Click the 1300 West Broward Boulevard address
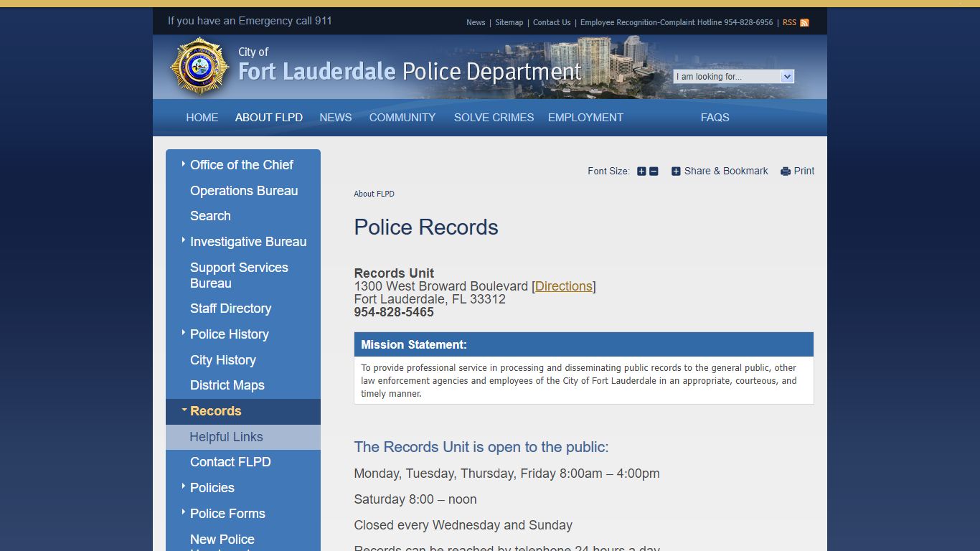This screenshot has width=980, height=551. pos(441,286)
